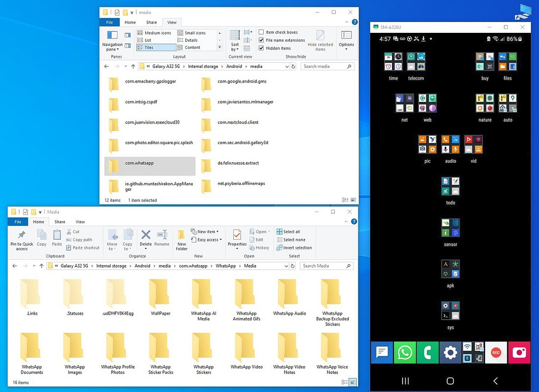
Task: Click 'Internal storage' breadcrumb in media window
Action: pyautogui.click(x=203, y=66)
